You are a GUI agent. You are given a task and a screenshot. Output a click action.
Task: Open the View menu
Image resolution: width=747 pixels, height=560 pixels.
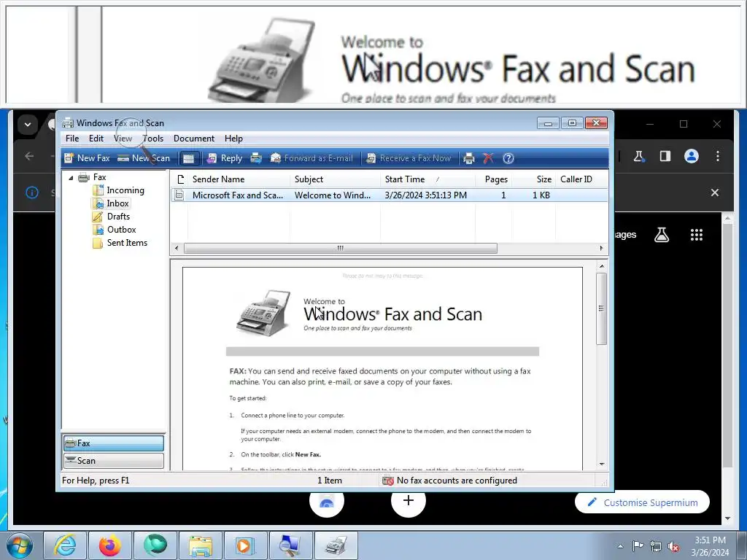(x=123, y=139)
